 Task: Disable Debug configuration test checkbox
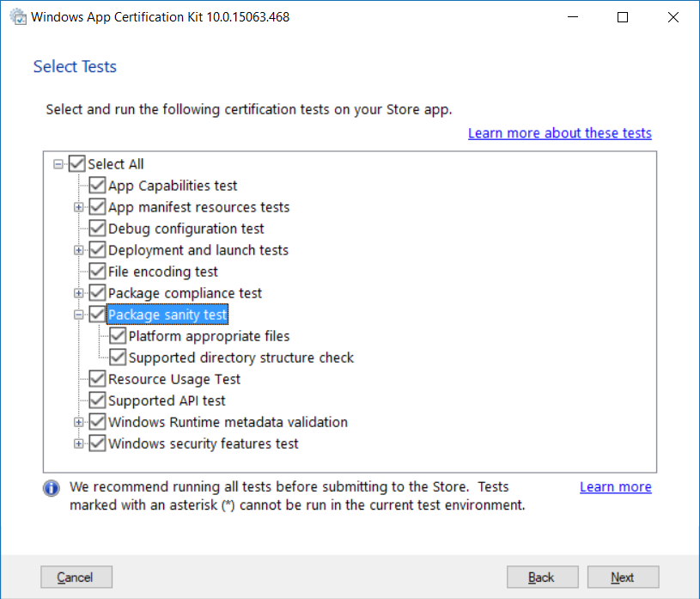pyautogui.click(x=97, y=229)
